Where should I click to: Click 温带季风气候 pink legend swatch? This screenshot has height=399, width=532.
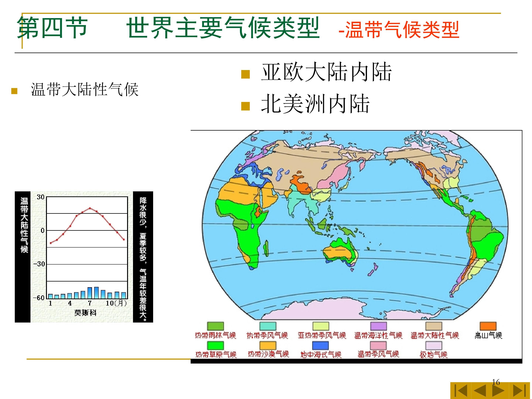378,345
